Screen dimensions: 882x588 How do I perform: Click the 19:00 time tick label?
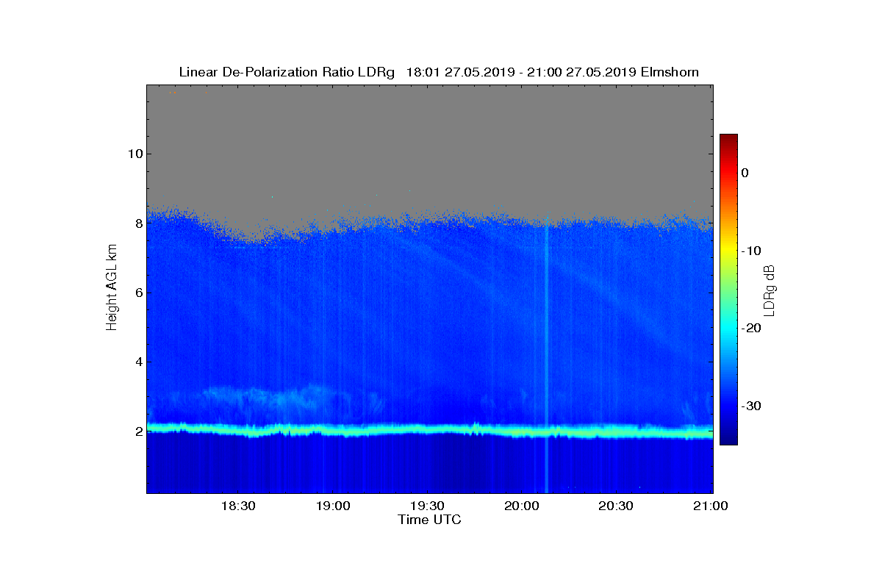pyautogui.click(x=332, y=506)
